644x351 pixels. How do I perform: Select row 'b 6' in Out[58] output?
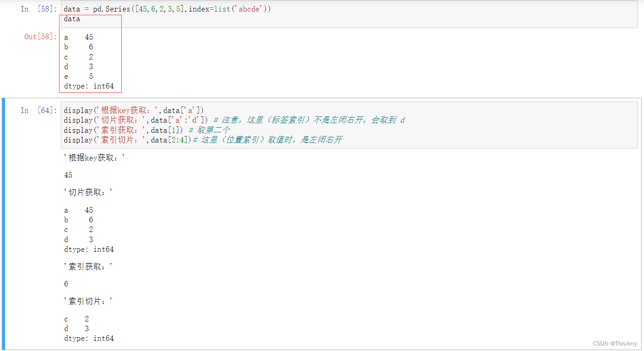coord(78,47)
